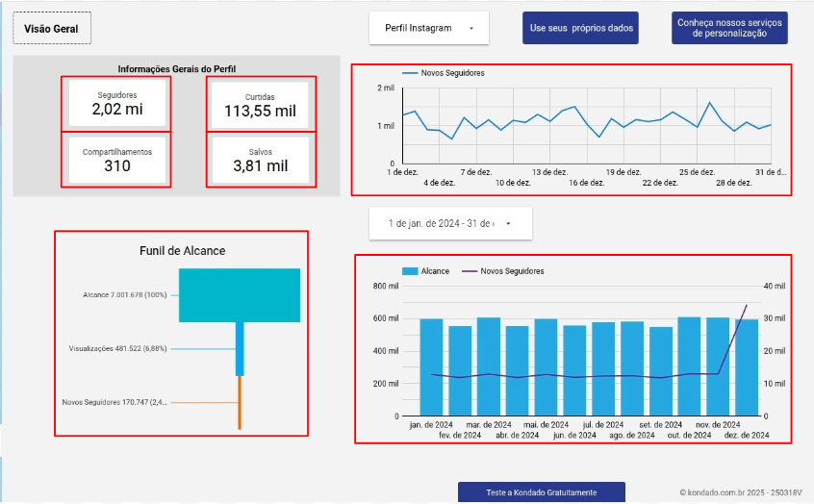814x504 pixels.
Task: Open the Perfil Instagram dropdown
Action: point(428,29)
